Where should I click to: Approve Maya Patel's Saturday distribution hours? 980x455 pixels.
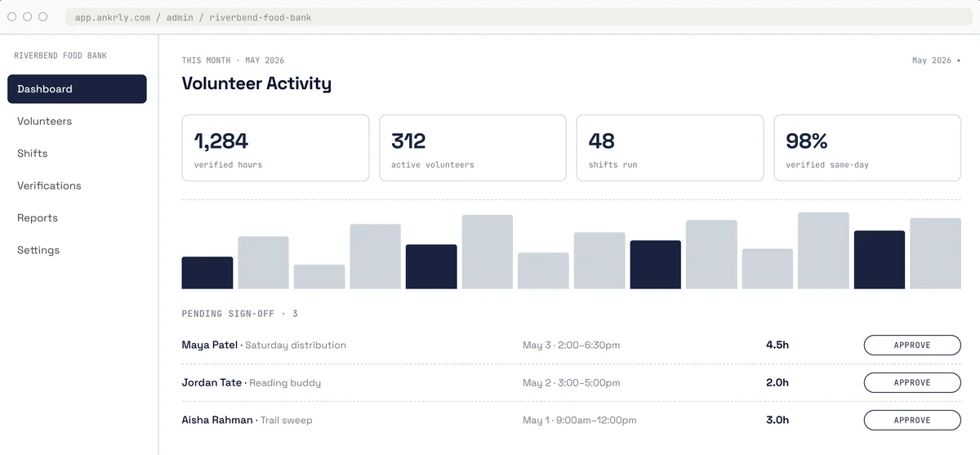click(912, 346)
